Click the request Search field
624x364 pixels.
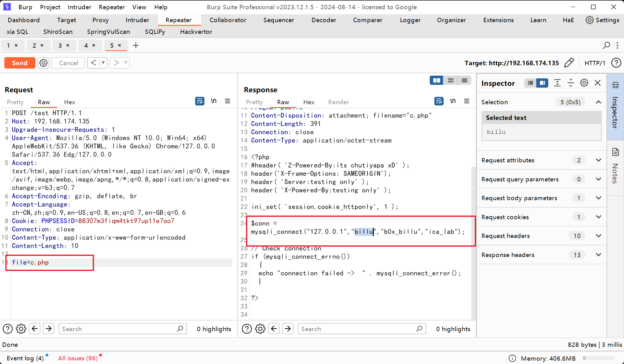coord(123,329)
